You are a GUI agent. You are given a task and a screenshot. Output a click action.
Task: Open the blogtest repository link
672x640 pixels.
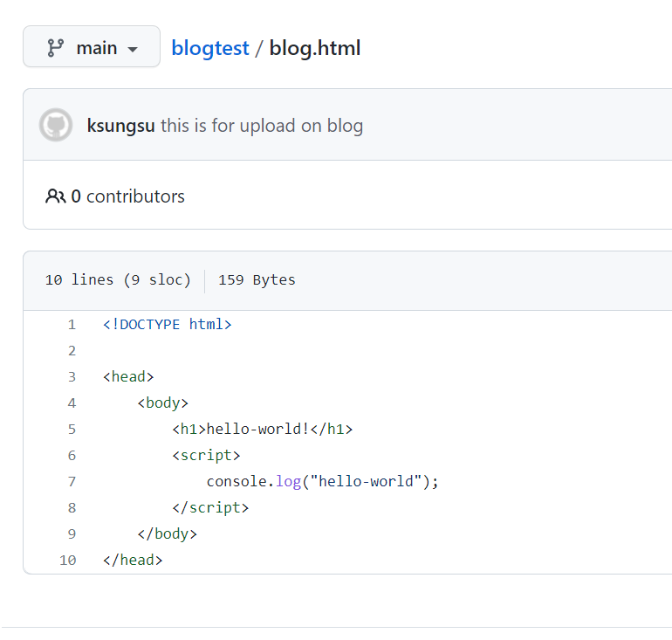tap(209, 48)
